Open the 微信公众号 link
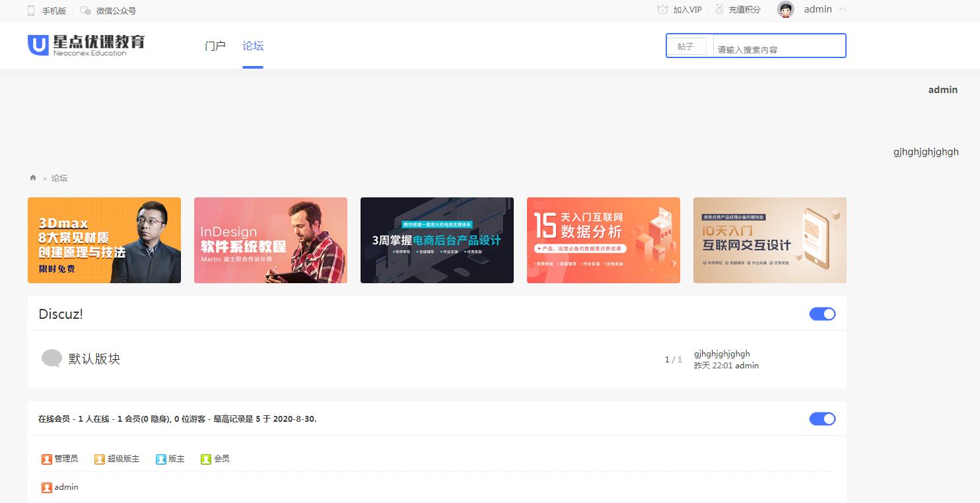 (116, 11)
